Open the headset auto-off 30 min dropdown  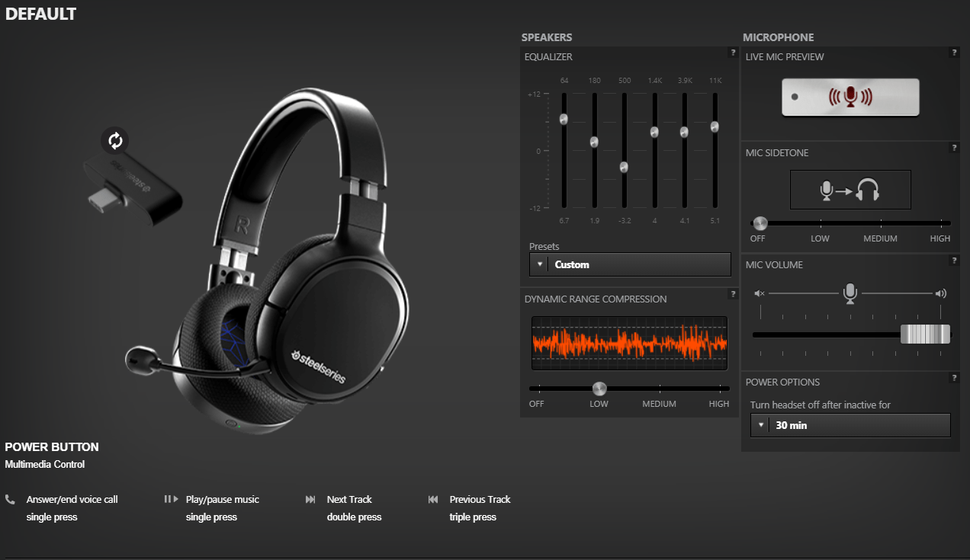(850, 425)
